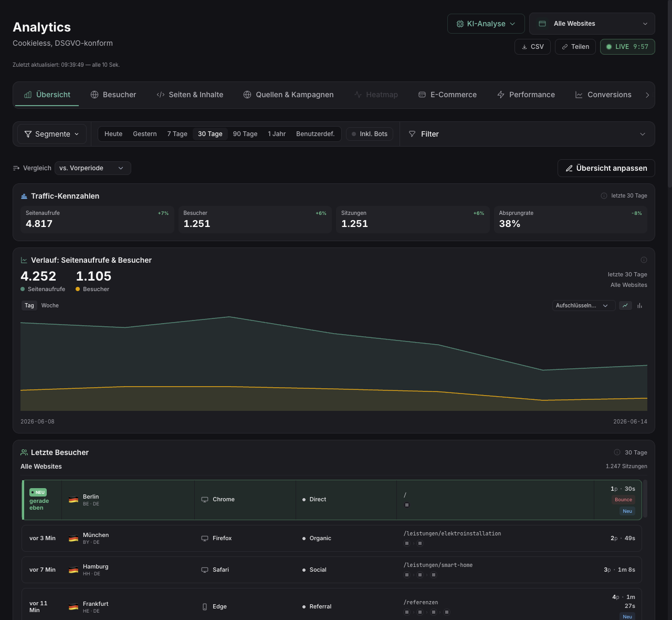Open the vs. Vorperiode comparison dropdown

pyautogui.click(x=93, y=168)
